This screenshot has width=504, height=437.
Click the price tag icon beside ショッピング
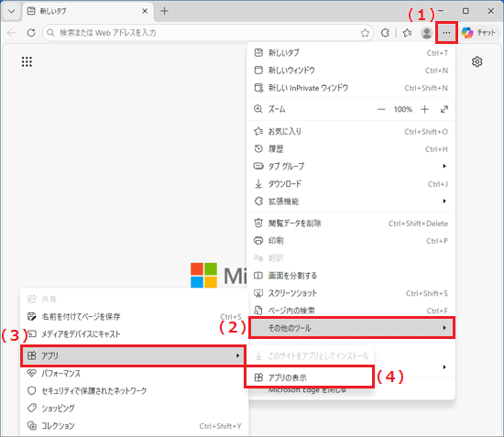[x=31, y=408]
